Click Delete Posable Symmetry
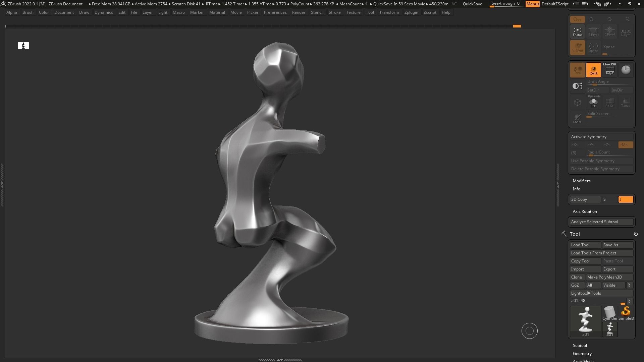Screen dimensions: 644x362 601,169
